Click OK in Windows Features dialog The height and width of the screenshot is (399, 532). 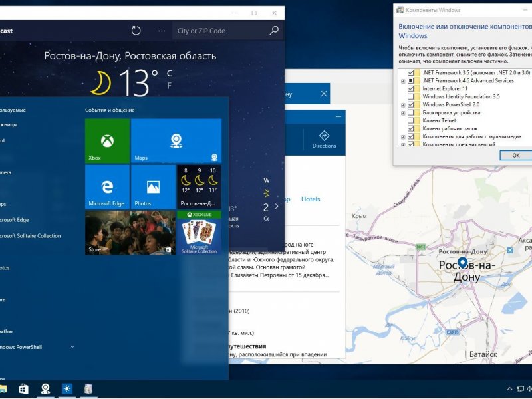516,156
